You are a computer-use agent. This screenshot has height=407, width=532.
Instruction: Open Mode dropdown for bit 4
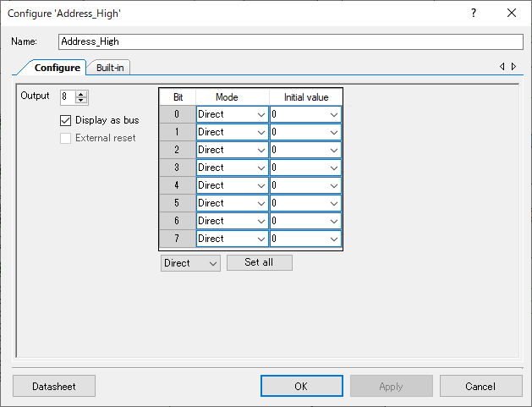(233, 185)
